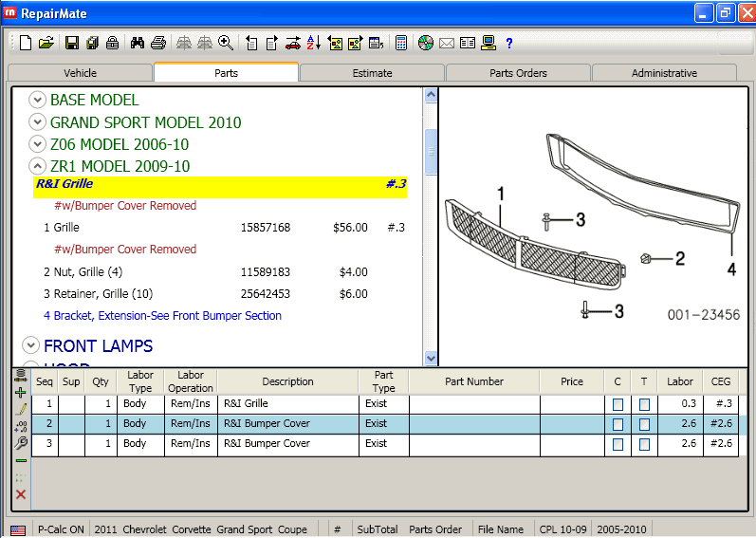
Task: Select part 1 Grille 15857168
Action: click(x=224, y=228)
